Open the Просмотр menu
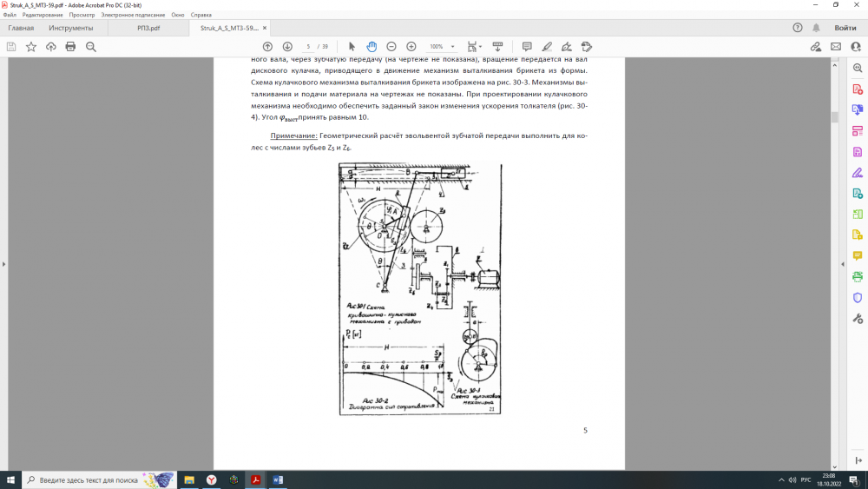868x489 pixels. coord(82,15)
